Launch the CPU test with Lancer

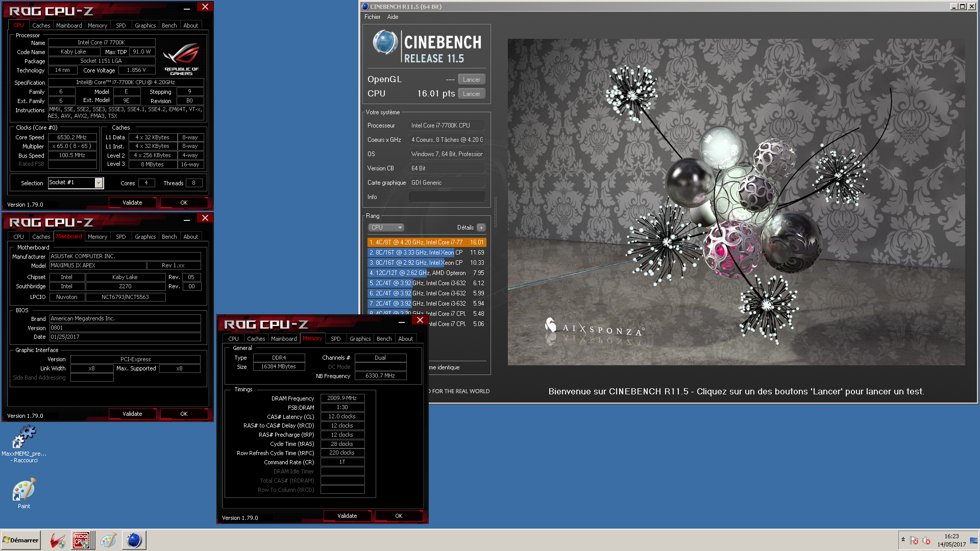[x=471, y=94]
